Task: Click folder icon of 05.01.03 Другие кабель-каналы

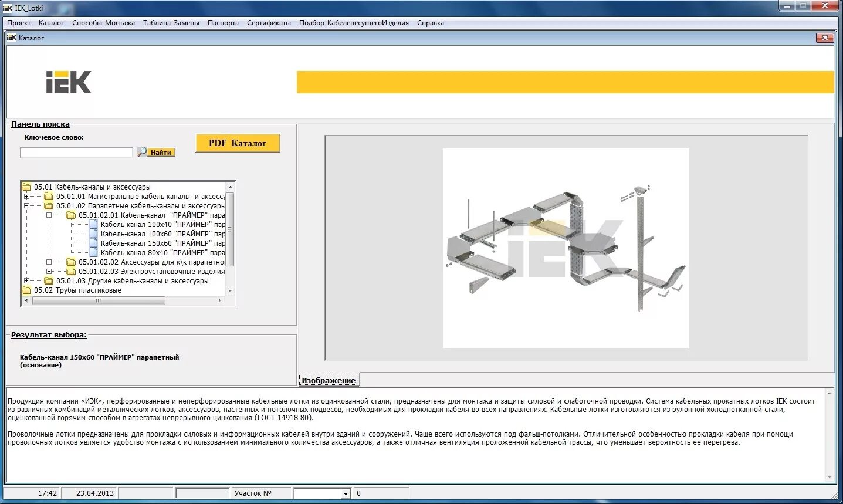Action: point(49,281)
